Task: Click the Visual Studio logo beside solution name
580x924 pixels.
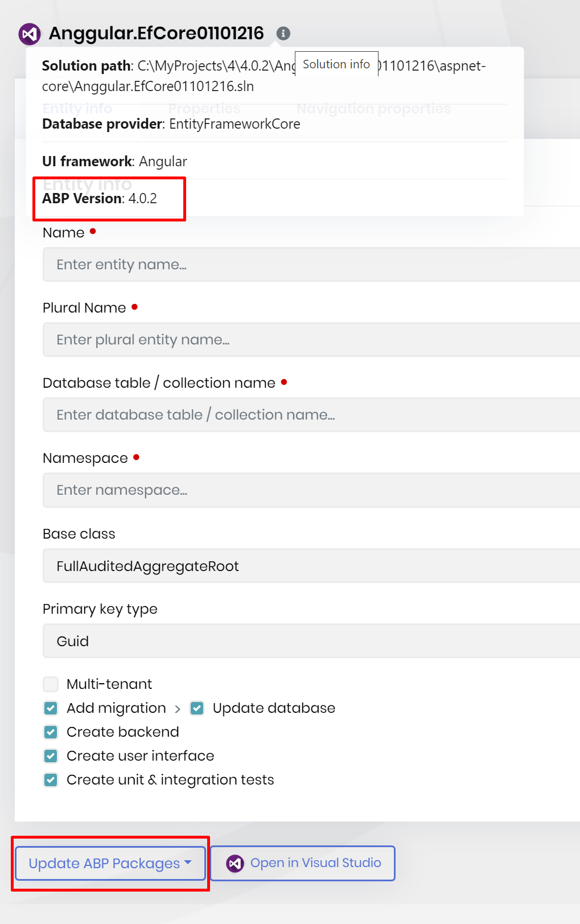Action: [x=30, y=34]
